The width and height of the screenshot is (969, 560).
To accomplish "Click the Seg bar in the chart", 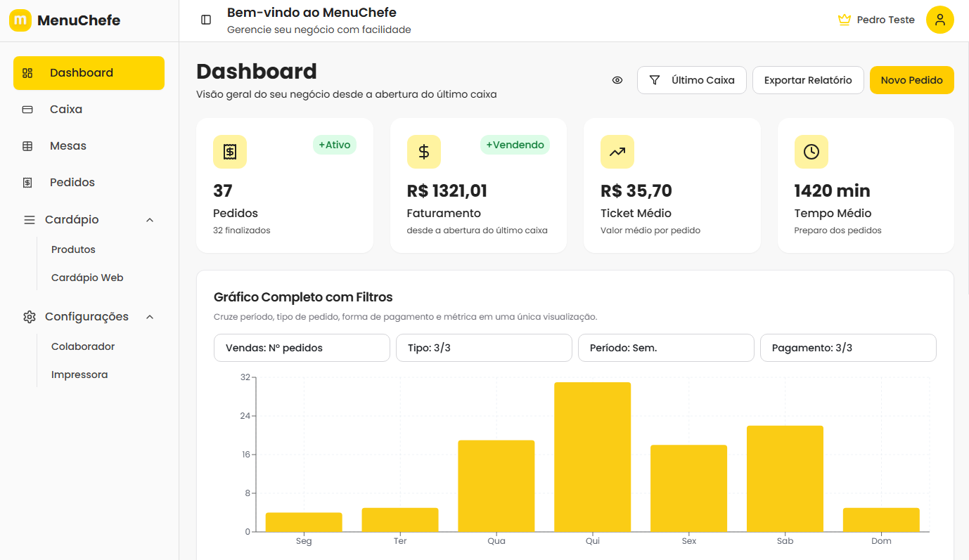I will click(304, 522).
